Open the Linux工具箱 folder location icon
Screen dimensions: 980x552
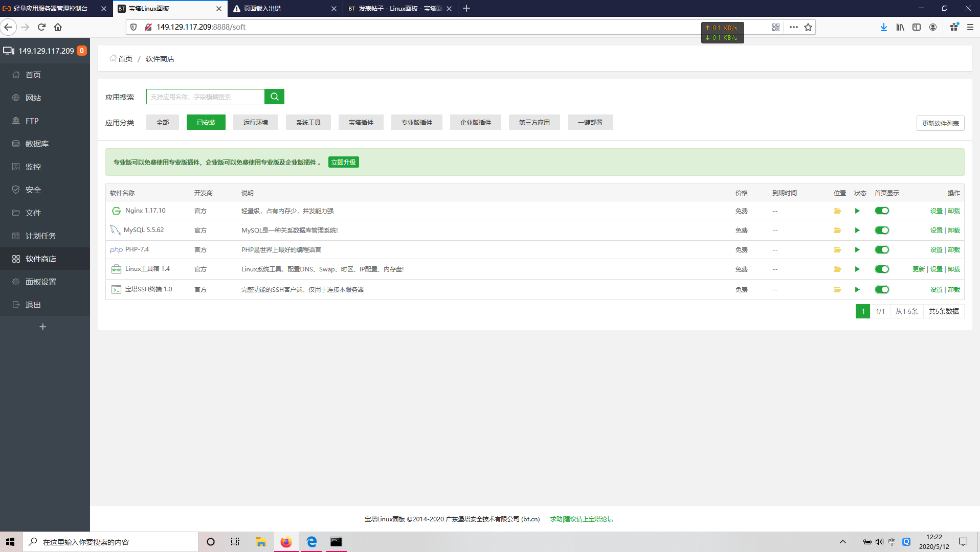coord(837,269)
